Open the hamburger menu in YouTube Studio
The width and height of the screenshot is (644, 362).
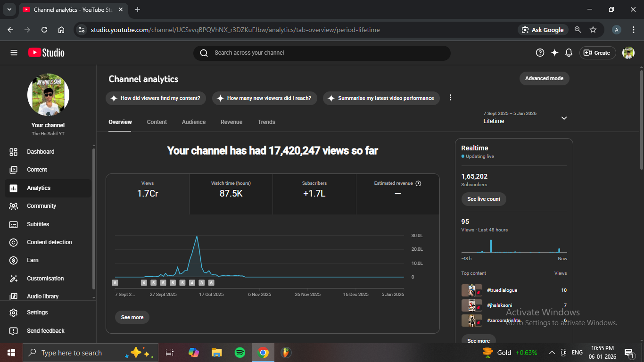click(x=14, y=53)
